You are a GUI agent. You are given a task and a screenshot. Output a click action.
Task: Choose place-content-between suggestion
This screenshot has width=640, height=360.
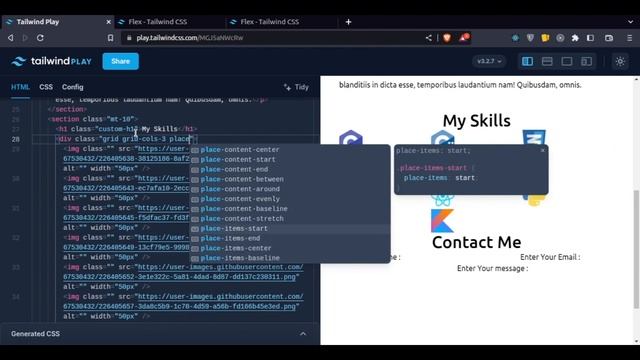(289, 179)
